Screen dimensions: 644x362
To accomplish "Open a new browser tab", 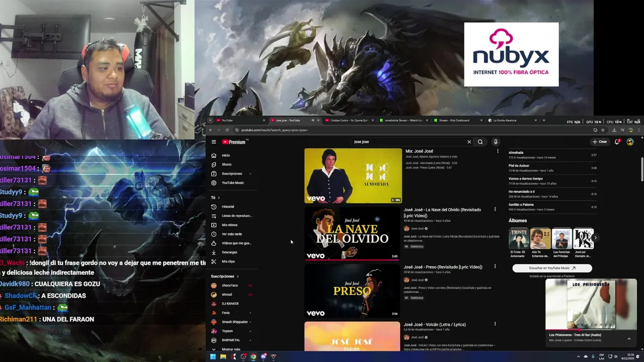I will pyautogui.click(x=544, y=120).
